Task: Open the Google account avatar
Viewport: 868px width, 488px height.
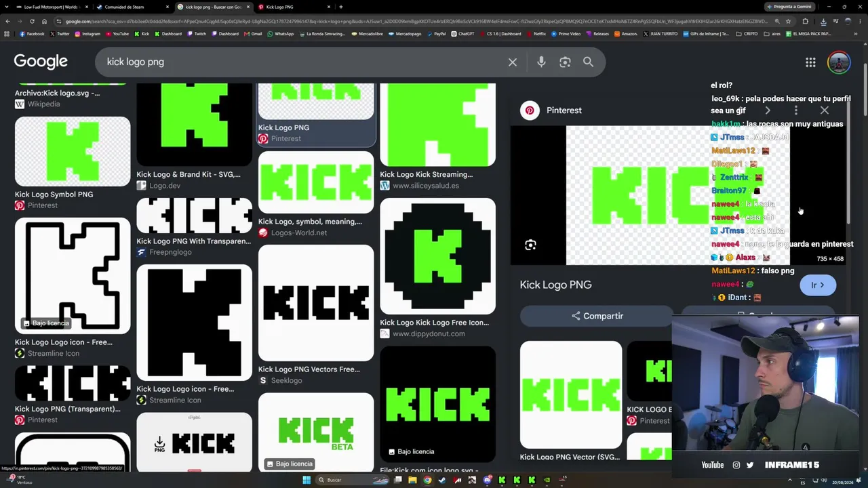Action: click(x=839, y=62)
